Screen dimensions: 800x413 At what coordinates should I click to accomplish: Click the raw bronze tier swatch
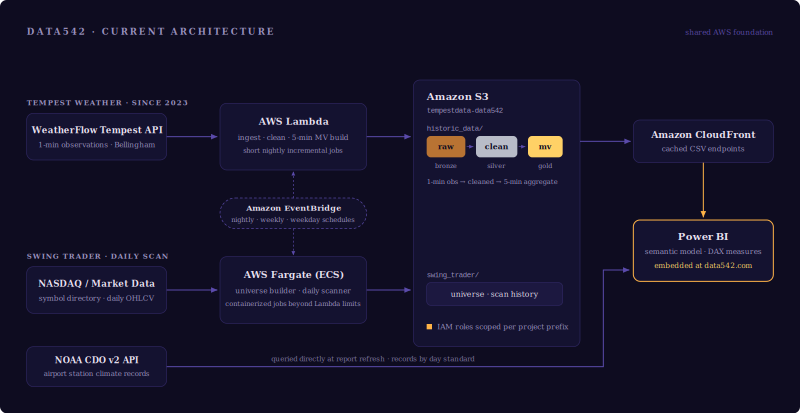tap(446, 147)
